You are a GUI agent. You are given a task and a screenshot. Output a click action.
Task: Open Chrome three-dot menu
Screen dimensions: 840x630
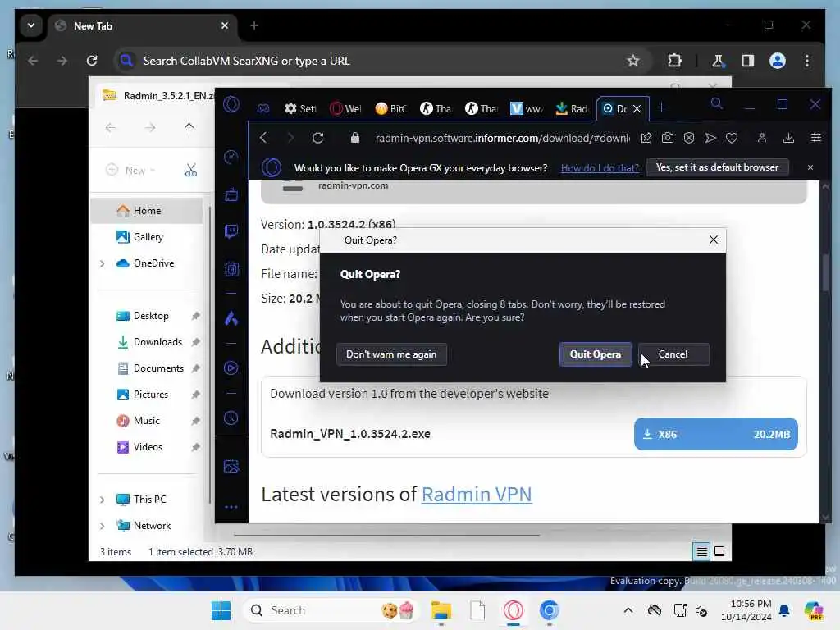tap(807, 61)
